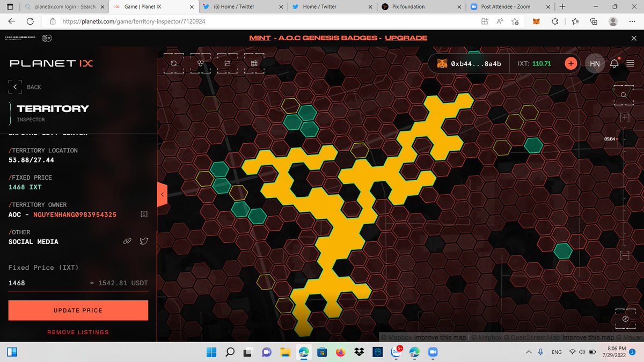Open Dropbox from the taskbar
The height and width of the screenshot is (362, 644).
click(x=358, y=352)
